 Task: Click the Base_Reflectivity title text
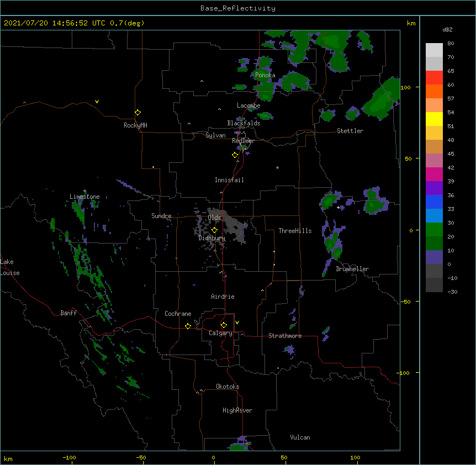coord(238,8)
